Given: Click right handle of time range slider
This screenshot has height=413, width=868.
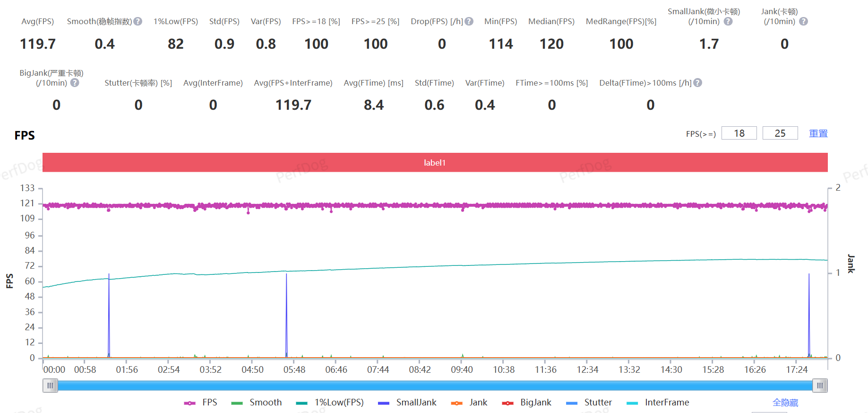Looking at the screenshot, I should coord(820,386).
